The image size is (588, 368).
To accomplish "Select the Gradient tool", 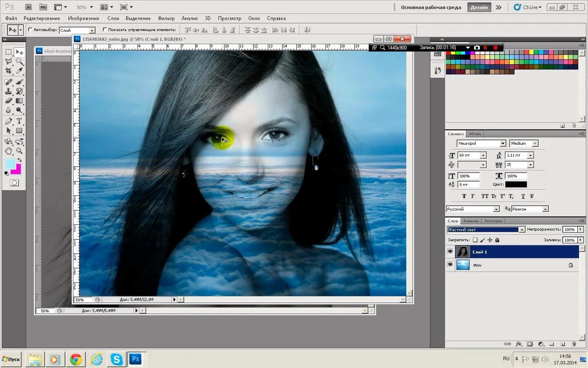I will pos(19,101).
